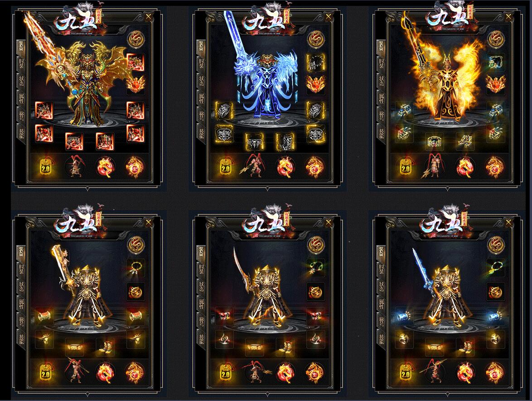The height and width of the screenshot is (401, 532).
Task: Open 时装 tab in golden dragon panel
Action: pyautogui.click(x=22, y=64)
